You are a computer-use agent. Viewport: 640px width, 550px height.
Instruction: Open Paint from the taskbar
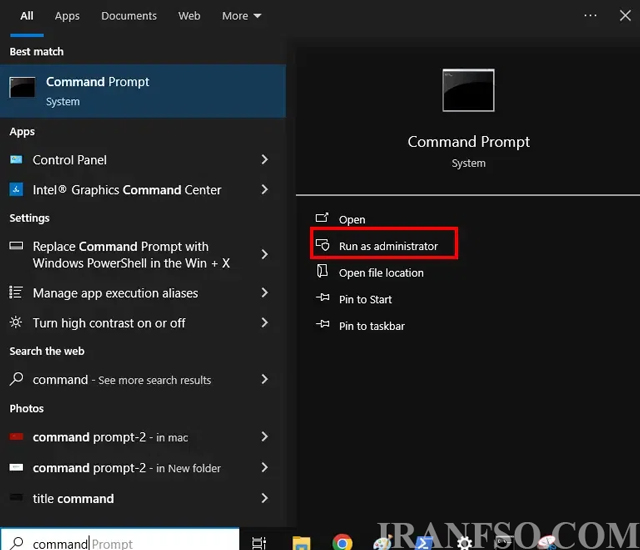(382, 543)
